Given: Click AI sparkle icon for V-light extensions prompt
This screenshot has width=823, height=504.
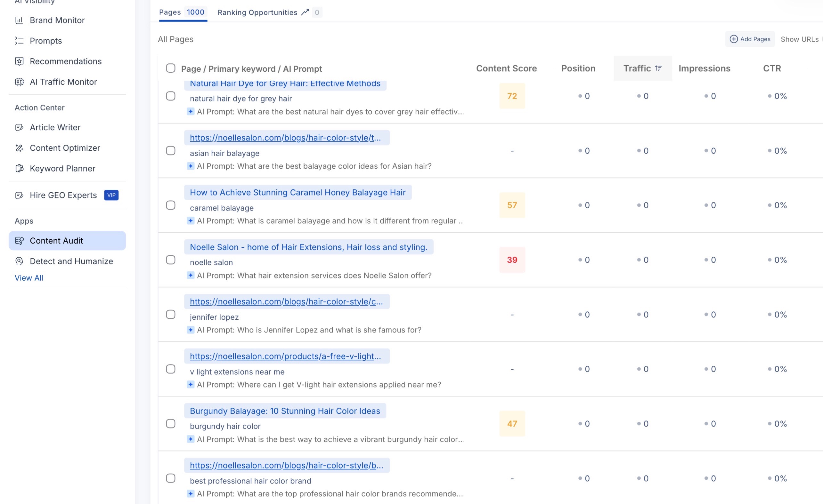Looking at the screenshot, I should (191, 385).
